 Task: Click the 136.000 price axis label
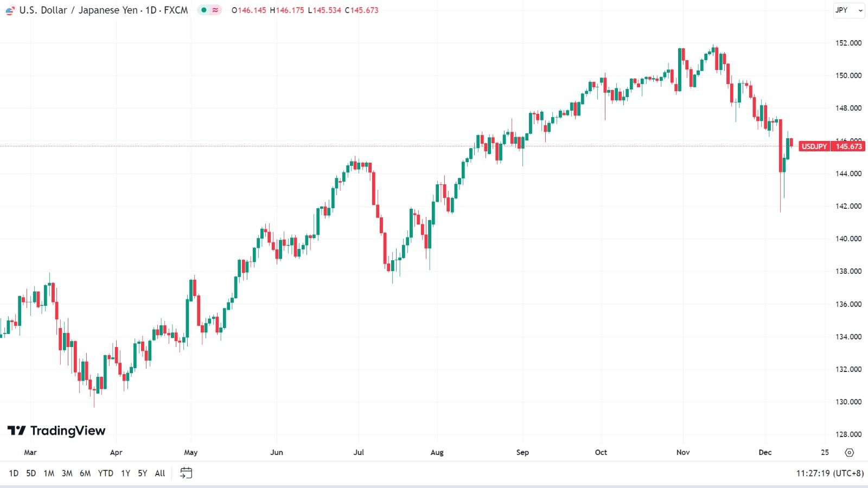(x=848, y=304)
